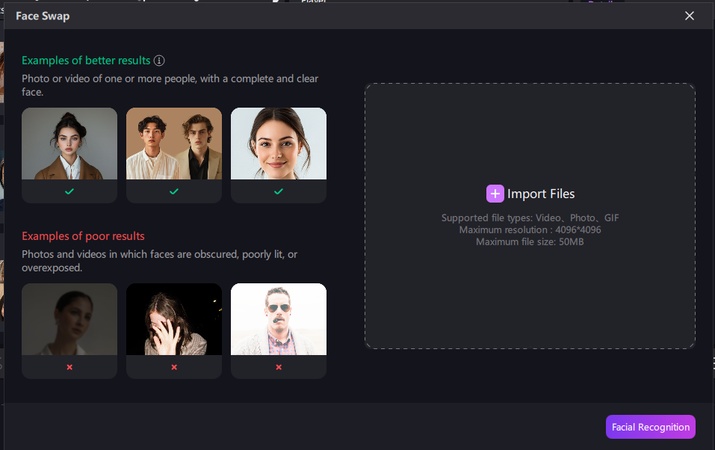Close the Face Swap dialog
This screenshot has width=715, height=450.
pos(689,16)
